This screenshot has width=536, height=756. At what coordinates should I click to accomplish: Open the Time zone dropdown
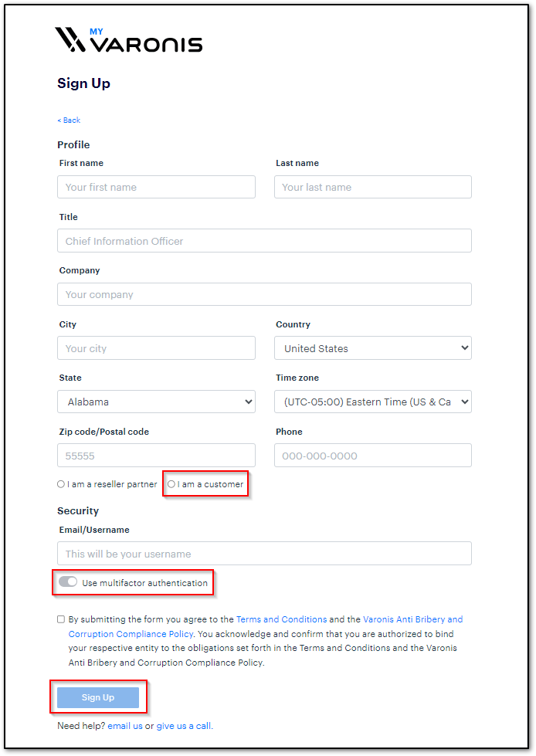[372, 402]
